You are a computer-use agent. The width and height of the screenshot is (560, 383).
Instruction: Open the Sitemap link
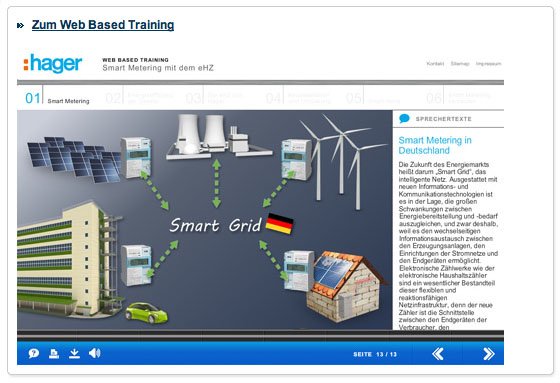pyautogui.click(x=460, y=64)
